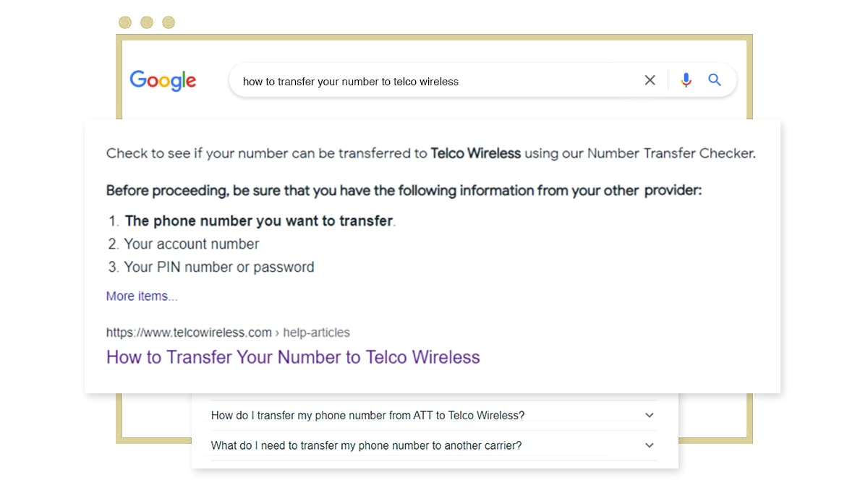Click the telcowireless.com URL above the result title

pos(189,333)
